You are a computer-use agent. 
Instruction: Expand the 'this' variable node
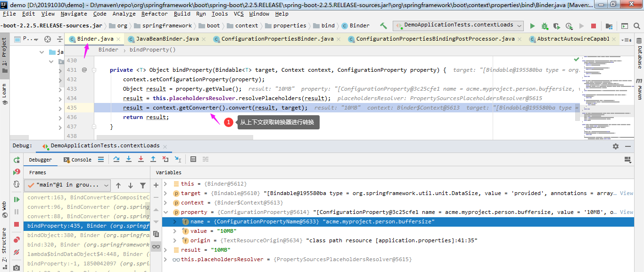pyautogui.click(x=165, y=184)
